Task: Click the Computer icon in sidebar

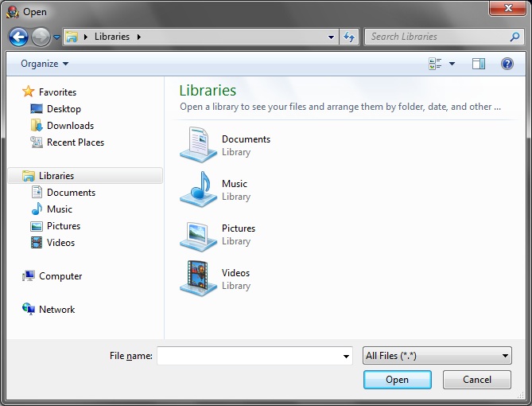Action: (x=29, y=275)
